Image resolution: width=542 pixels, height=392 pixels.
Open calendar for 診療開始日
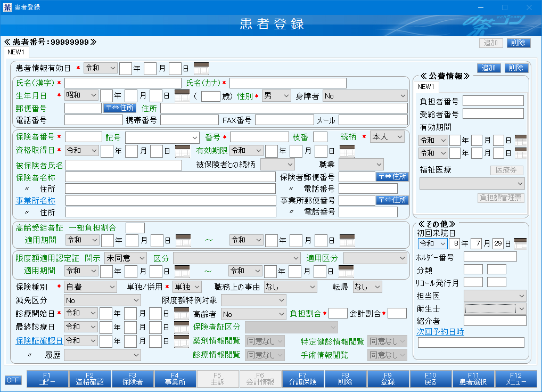click(x=181, y=314)
